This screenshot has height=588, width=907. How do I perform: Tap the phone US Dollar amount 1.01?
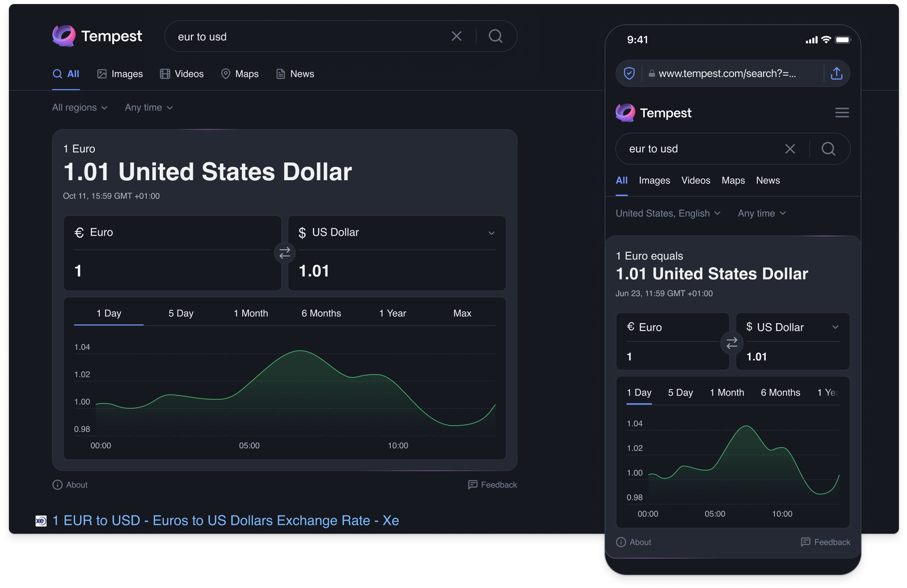coord(756,357)
